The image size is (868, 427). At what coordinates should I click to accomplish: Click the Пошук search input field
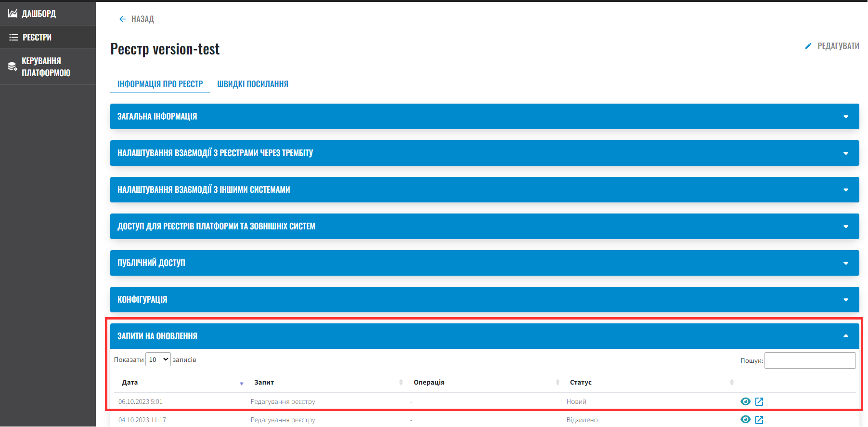810,360
